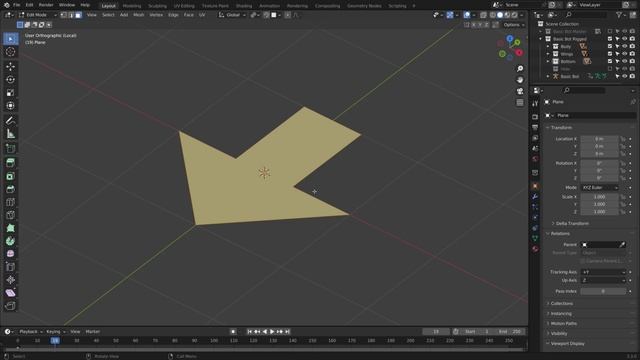Screen dimensions: 640x360
Task: Select the Cursor tool
Action: [11, 52]
